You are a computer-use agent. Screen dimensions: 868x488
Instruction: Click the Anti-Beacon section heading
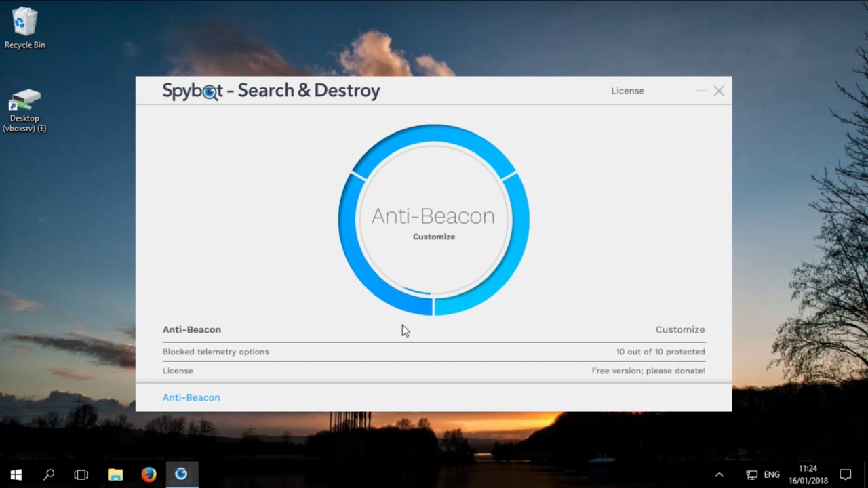pyautogui.click(x=192, y=329)
